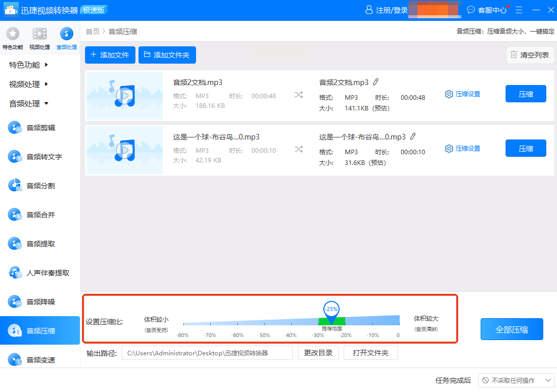Image resolution: width=557 pixels, height=392 pixels.
Task: Click the 更改目录 button
Action: (318, 353)
